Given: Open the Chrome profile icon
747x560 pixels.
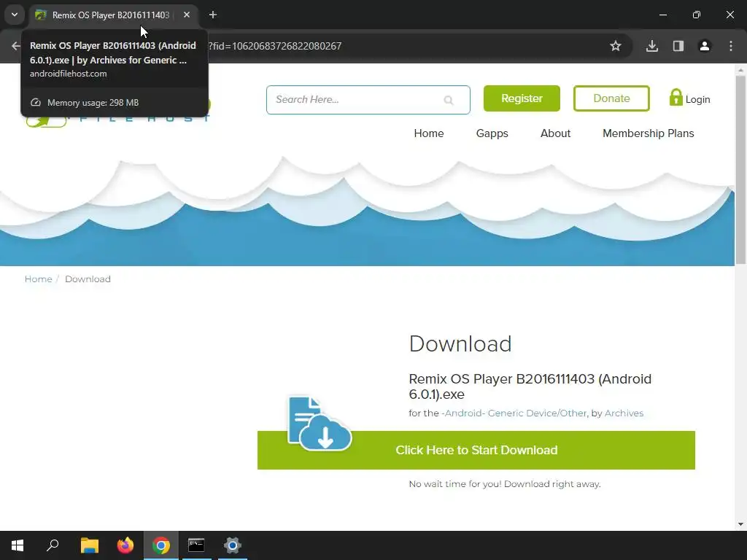Looking at the screenshot, I should [705, 46].
